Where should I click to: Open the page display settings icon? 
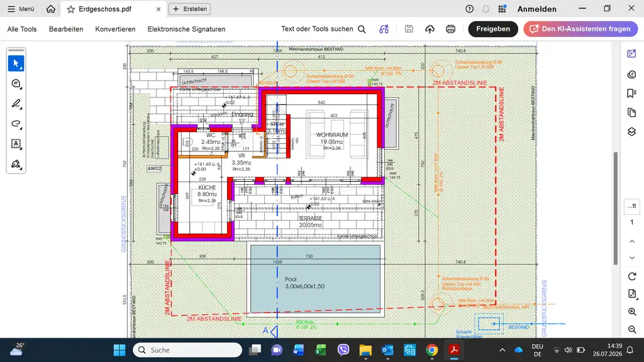[632, 294]
